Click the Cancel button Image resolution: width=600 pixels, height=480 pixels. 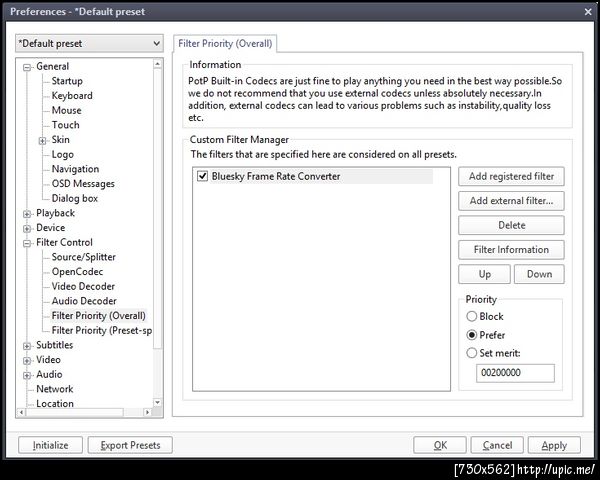tap(497, 445)
